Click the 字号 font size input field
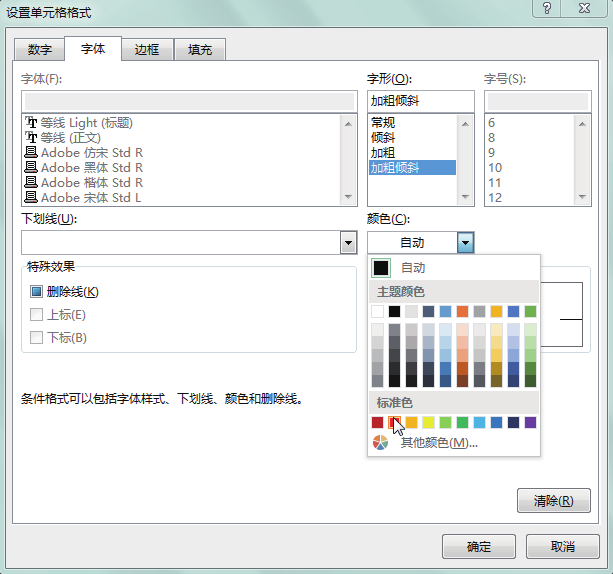The width and height of the screenshot is (613, 574). [538, 102]
